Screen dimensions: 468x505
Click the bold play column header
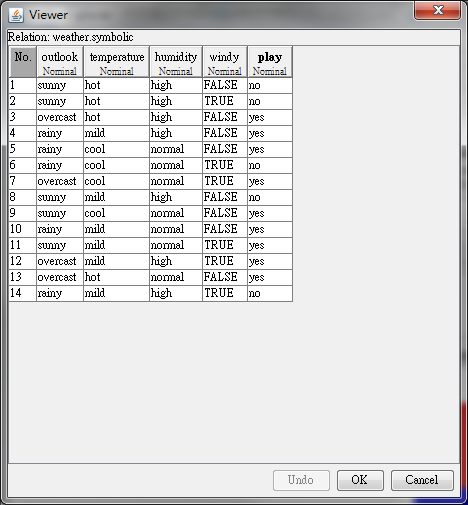tap(270, 62)
